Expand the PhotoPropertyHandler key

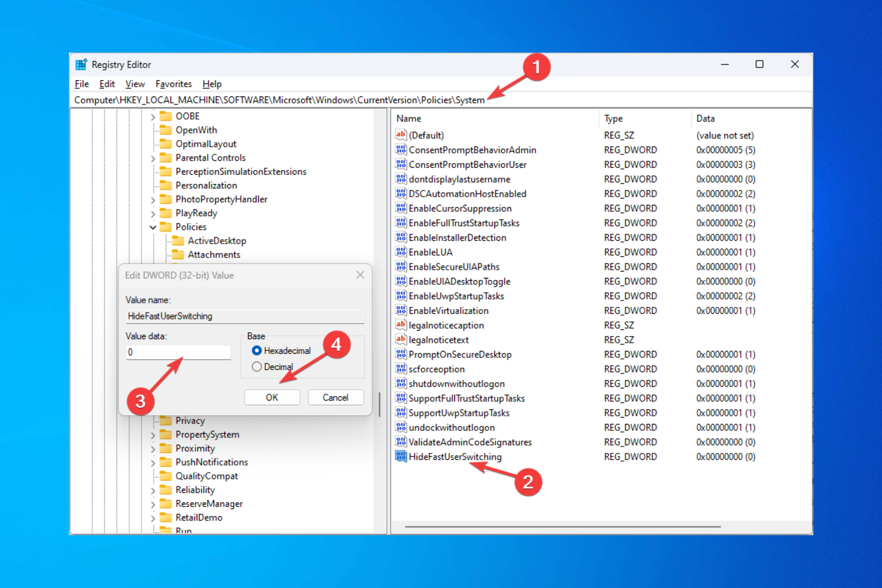pos(153,199)
